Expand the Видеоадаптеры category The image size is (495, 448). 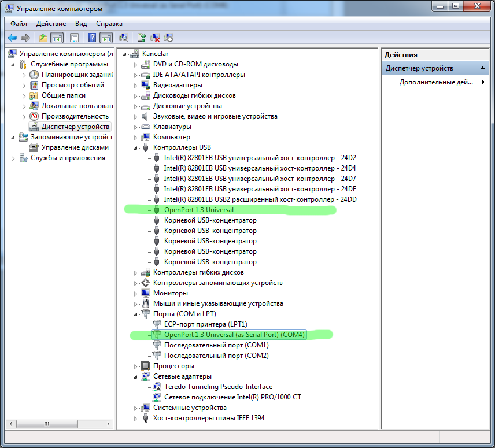point(136,85)
